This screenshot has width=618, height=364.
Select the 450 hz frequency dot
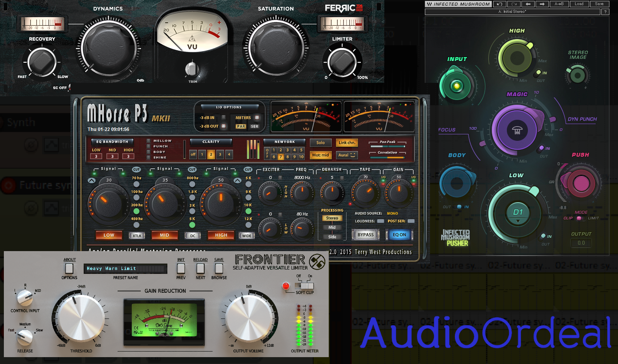pos(136,225)
